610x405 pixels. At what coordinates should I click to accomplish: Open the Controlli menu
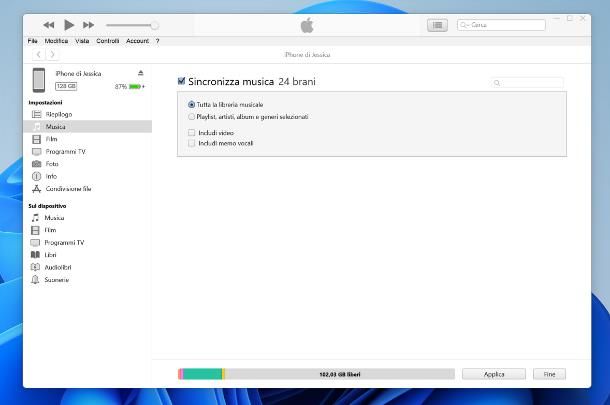(108, 41)
